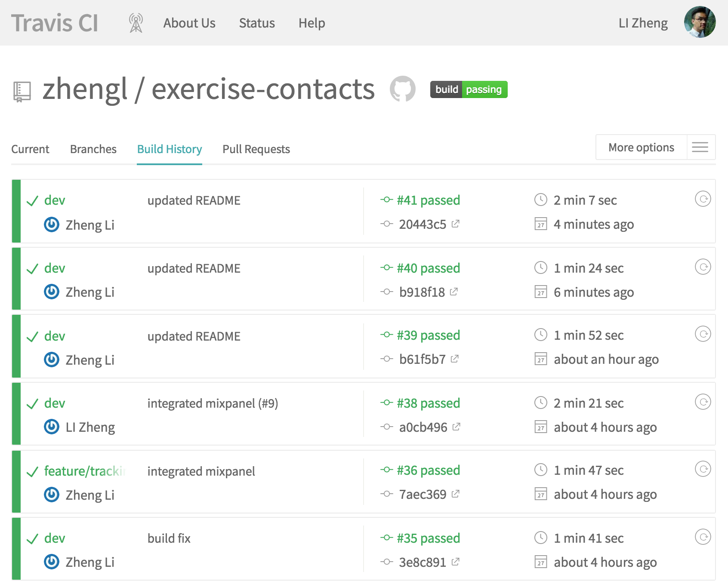Expand the feature/tracking branch name
728x584 pixels.
pyautogui.click(x=84, y=471)
